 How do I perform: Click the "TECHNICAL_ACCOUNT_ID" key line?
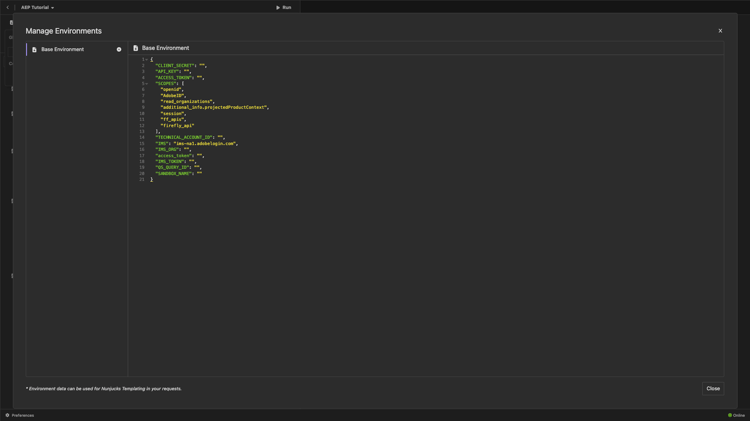(x=190, y=137)
